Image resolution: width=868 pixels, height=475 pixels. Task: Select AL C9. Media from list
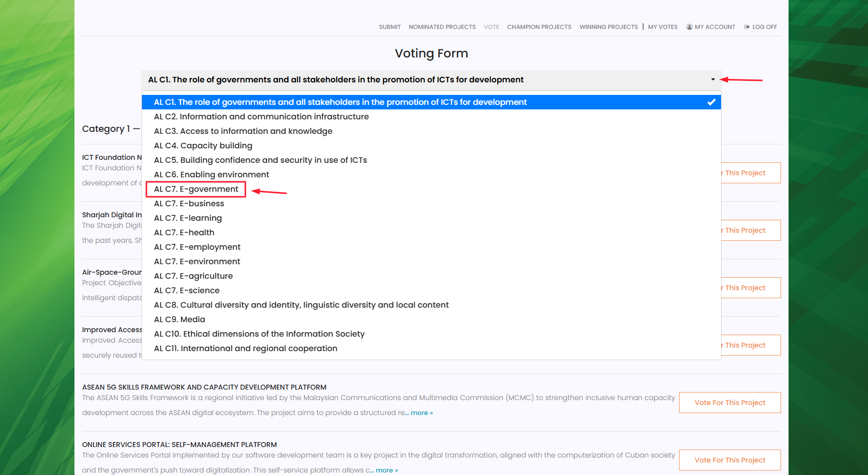pyautogui.click(x=179, y=320)
